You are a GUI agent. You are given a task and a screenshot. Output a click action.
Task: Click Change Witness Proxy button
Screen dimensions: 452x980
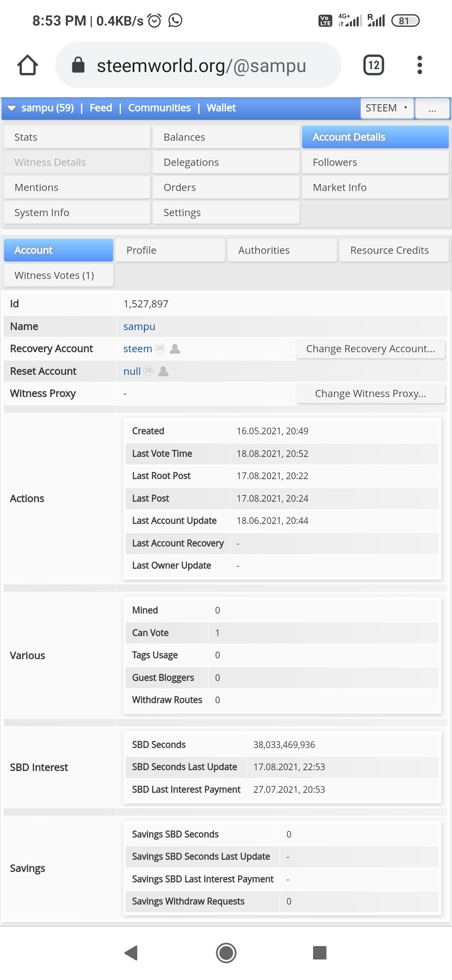pyautogui.click(x=370, y=394)
